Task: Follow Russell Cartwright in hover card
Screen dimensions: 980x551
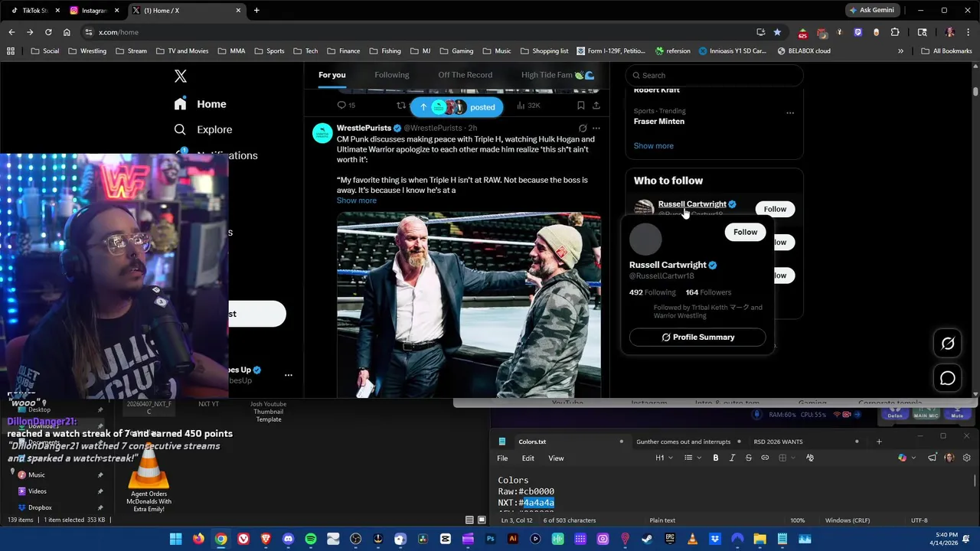Action: tap(745, 232)
